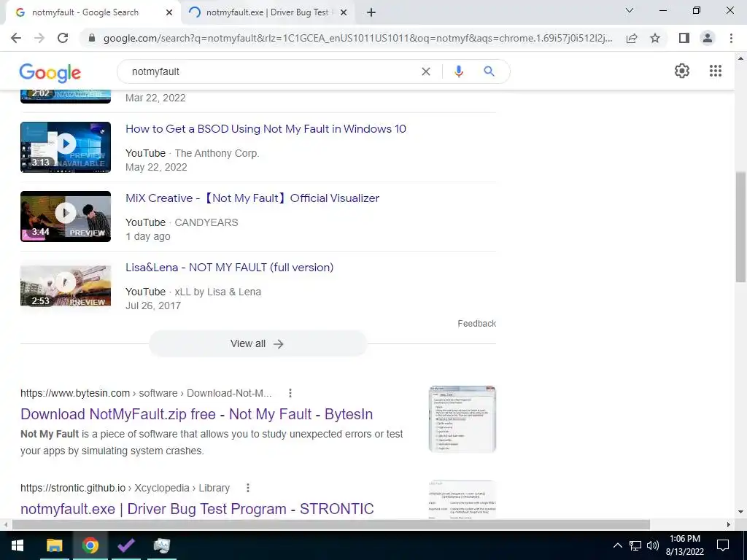Play the 2:53 Lisa&Lena video thumbnail
Screen dimensions: 747x560
click(x=66, y=286)
